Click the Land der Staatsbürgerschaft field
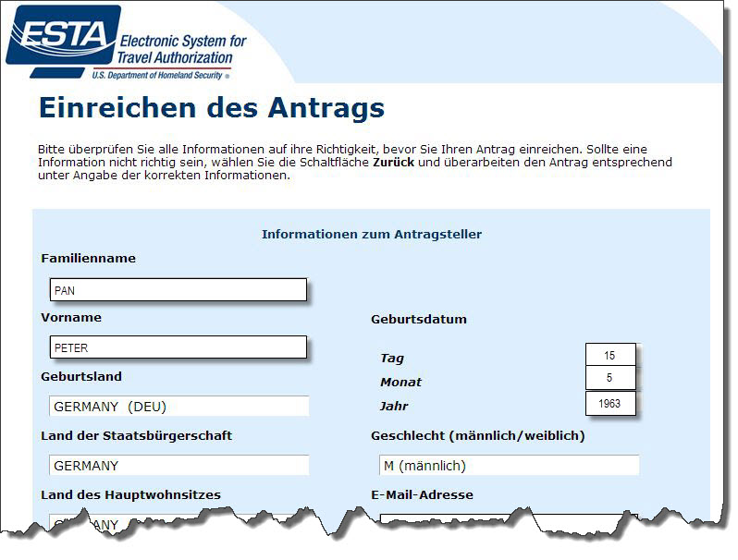The image size is (738, 560). pyautogui.click(x=178, y=466)
